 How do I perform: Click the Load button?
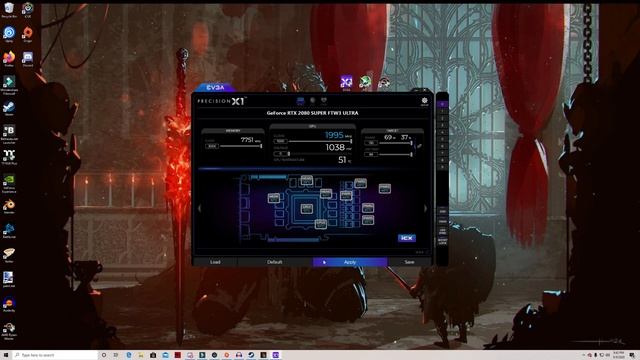pyautogui.click(x=215, y=262)
